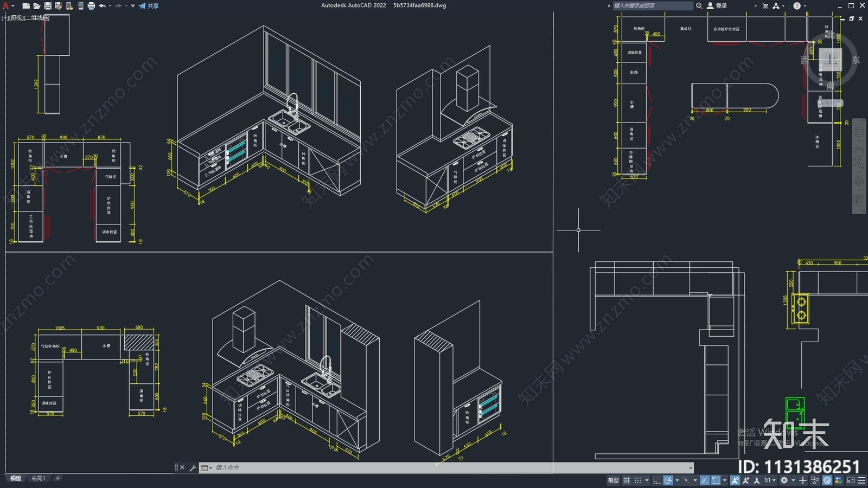
Task: Expand the sign-in account dropdown arrow
Action: tap(755, 5)
